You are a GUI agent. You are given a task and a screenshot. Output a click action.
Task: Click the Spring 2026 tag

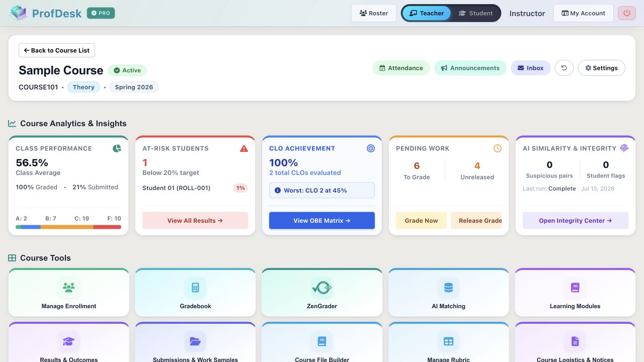(134, 87)
